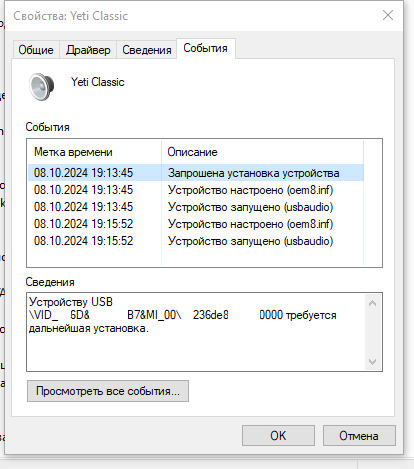Screen dimensions: 414x469
Task: Open the Драйвер tab
Action: pos(88,50)
